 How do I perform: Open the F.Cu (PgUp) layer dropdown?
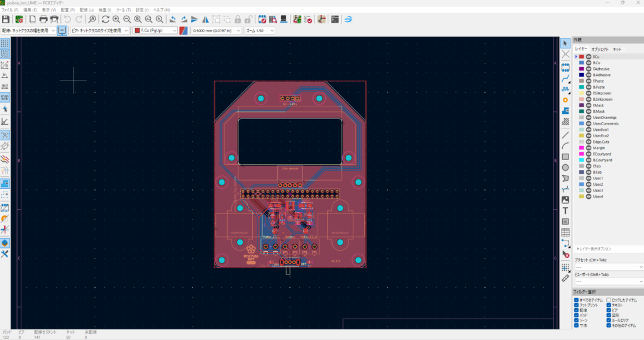click(155, 30)
